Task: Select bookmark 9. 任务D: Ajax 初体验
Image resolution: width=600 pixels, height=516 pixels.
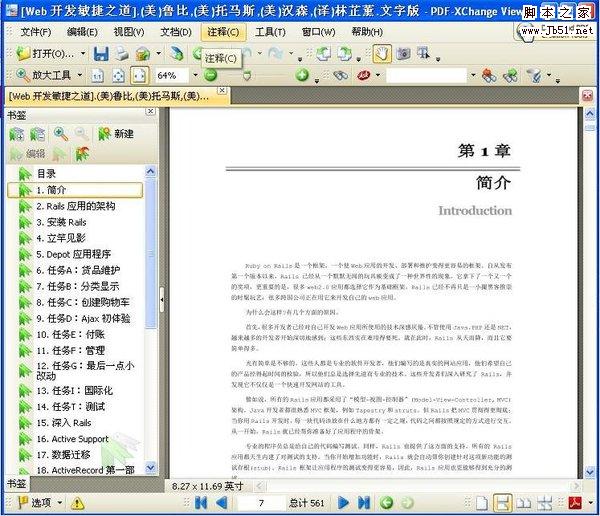Action: point(83,318)
